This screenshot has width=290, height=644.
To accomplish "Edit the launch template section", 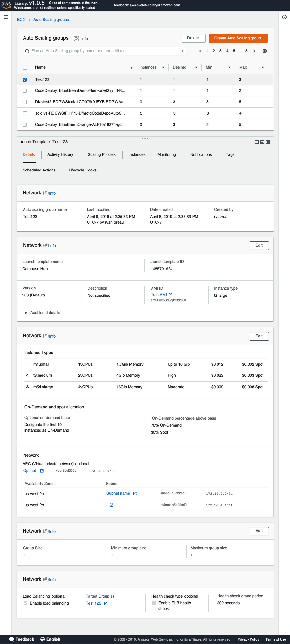I will (259, 246).
